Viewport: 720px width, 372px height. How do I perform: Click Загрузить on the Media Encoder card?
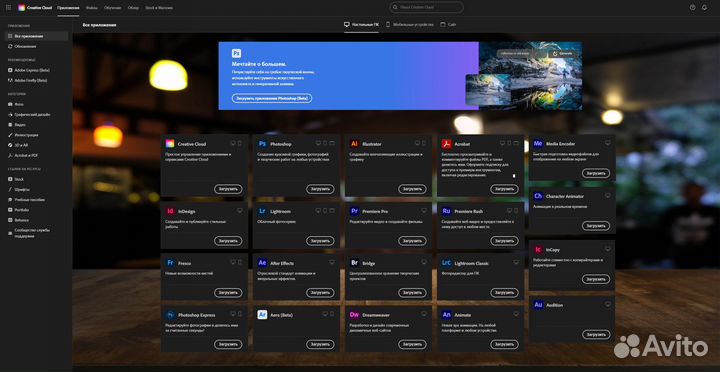[x=596, y=173]
